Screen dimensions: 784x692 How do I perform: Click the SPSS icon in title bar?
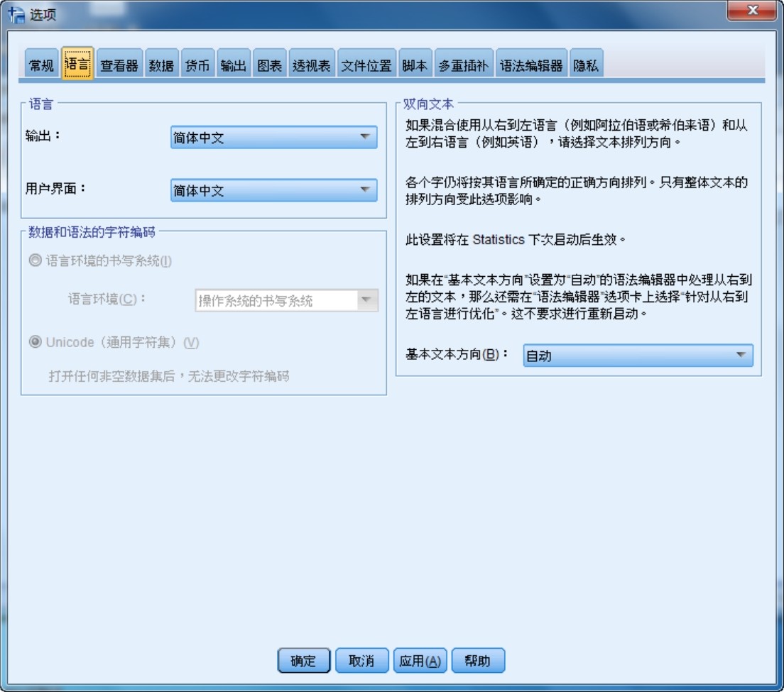(x=16, y=14)
